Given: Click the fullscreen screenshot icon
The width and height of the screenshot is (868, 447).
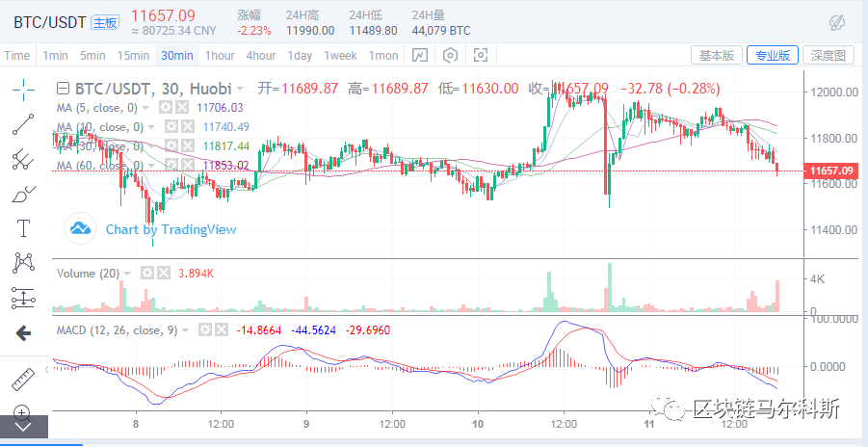Looking at the screenshot, I should pyautogui.click(x=481, y=56).
